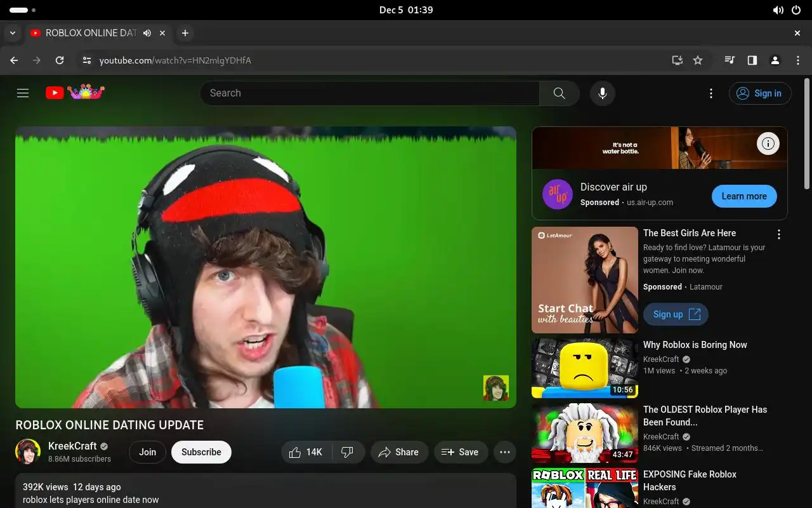
Task: Click 'The OLDEST Roblox Player Has Been Found' title
Action: point(705,416)
